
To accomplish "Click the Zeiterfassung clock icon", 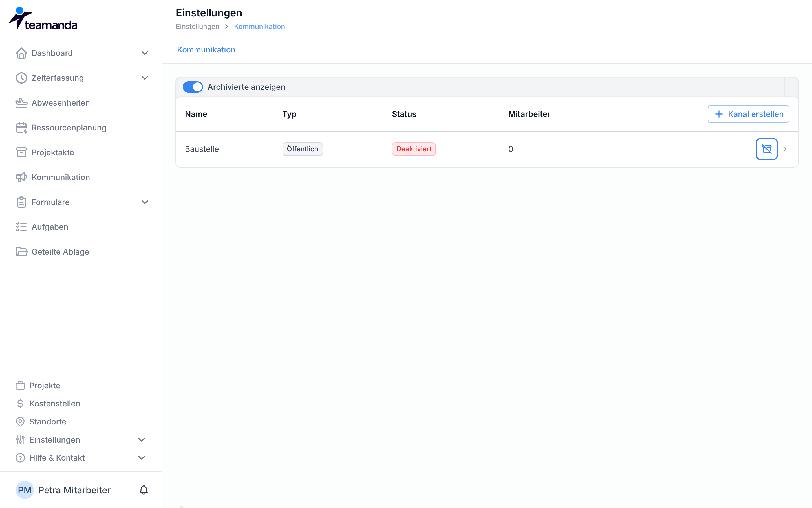I will coord(21,78).
